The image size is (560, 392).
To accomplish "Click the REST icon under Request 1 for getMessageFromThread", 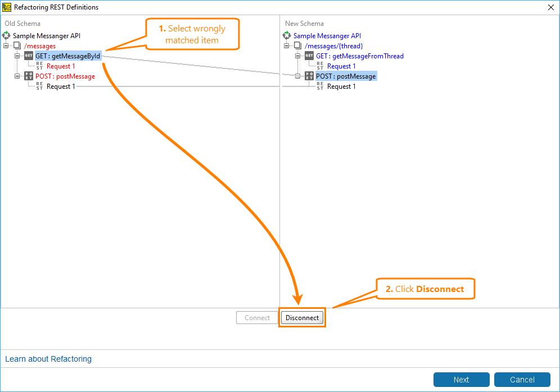I will pyautogui.click(x=318, y=66).
